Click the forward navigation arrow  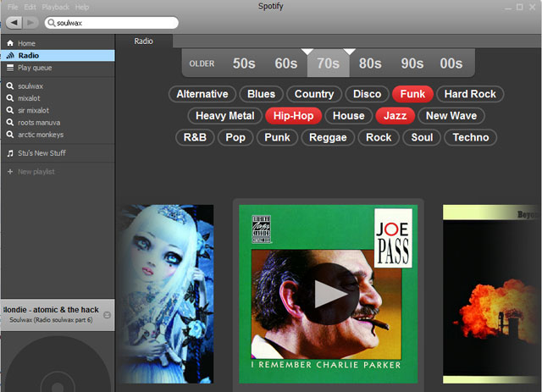pos(30,23)
